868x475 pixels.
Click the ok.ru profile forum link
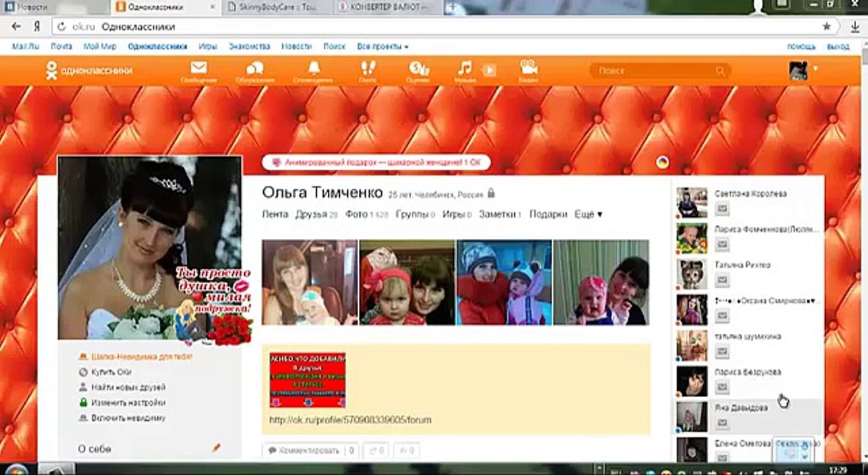tap(350, 420)
